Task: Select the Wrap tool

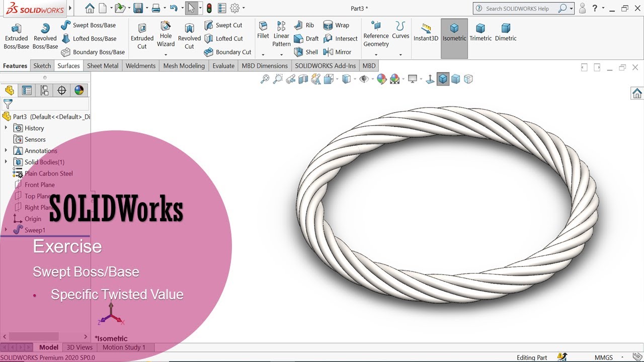Action: point(336,25)
